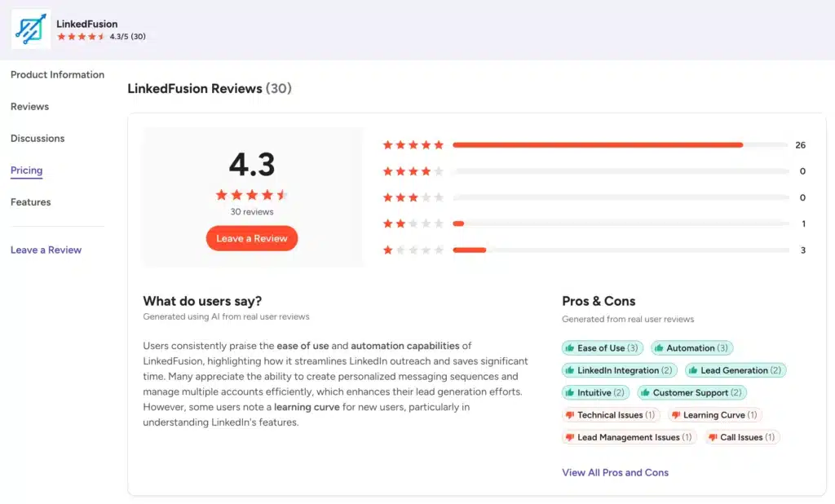Click the header star rating icons

81,37
